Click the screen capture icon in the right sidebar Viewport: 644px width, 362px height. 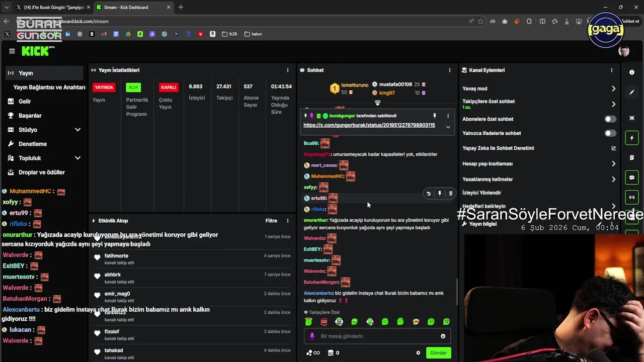point(632,118)
